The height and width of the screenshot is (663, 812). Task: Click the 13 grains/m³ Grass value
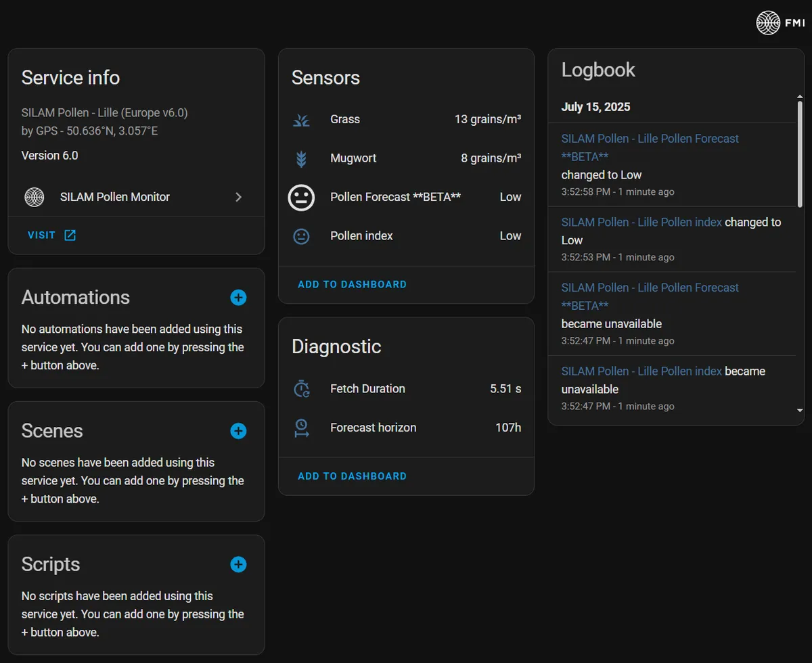click(488, 119)
